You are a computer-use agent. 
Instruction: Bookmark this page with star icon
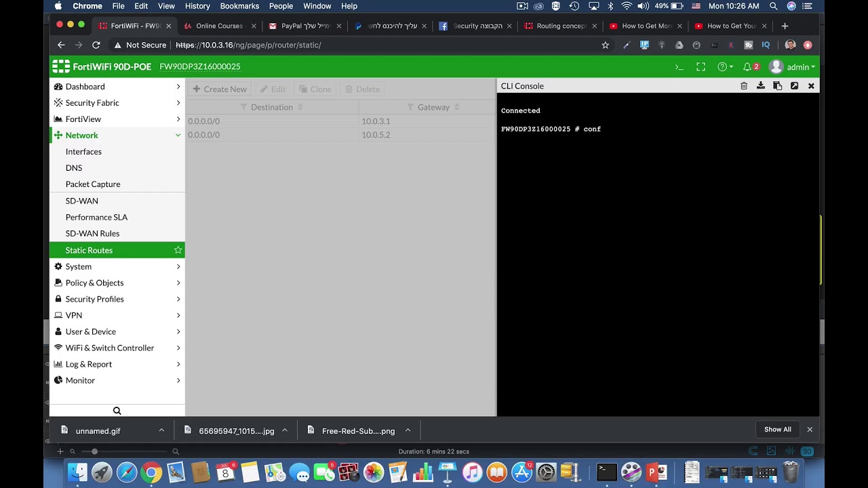pos(606,45)
